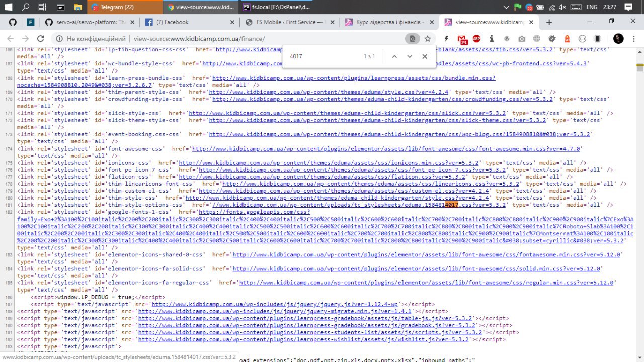Screen dimensions: 644x362
Task: Open the gear extension icon
Action: click(x=552, y=39)
